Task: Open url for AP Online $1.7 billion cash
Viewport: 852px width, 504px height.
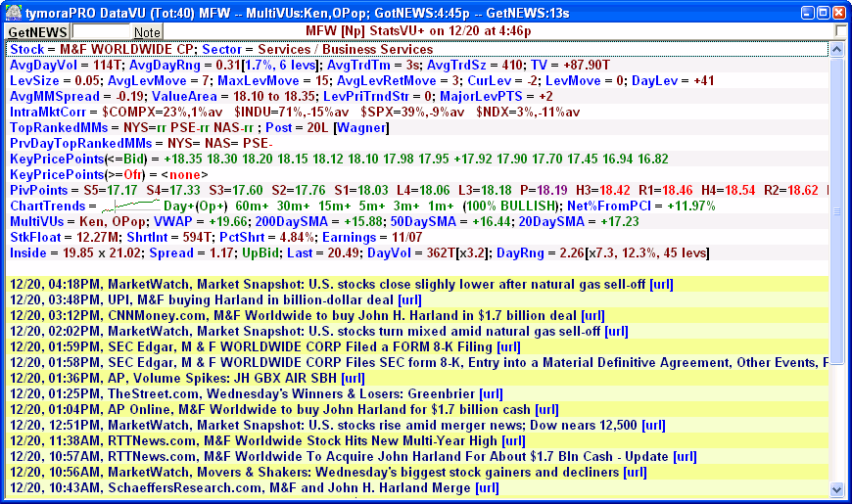Action: click(546, 409)
